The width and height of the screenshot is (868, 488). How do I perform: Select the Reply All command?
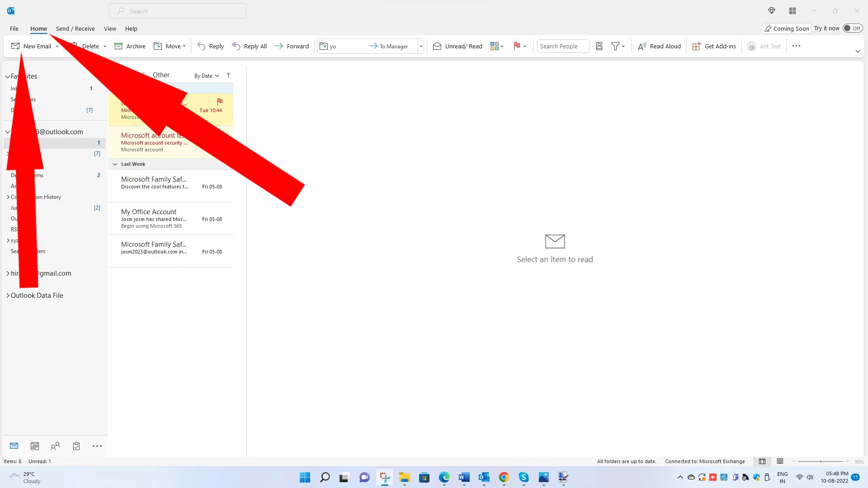tap(250, 46)
